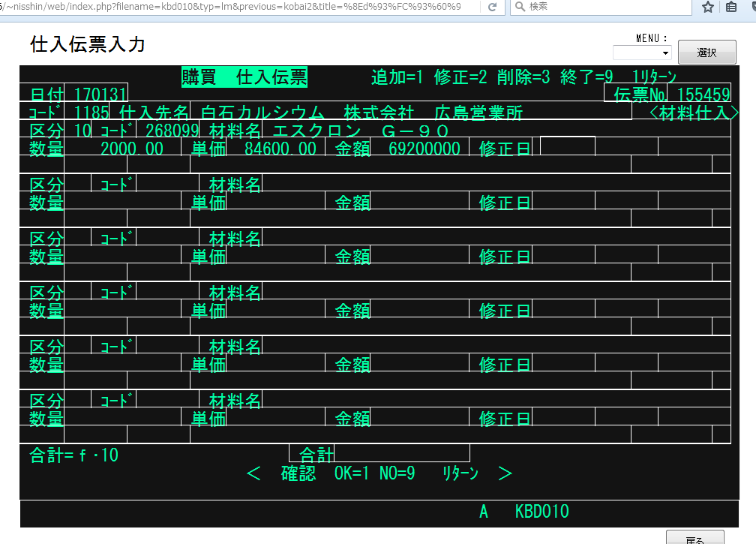The width and height of the screenshot is (756, 544).
Task: Click the 伝票No. field showing 155459
Action: coord(703,95)
